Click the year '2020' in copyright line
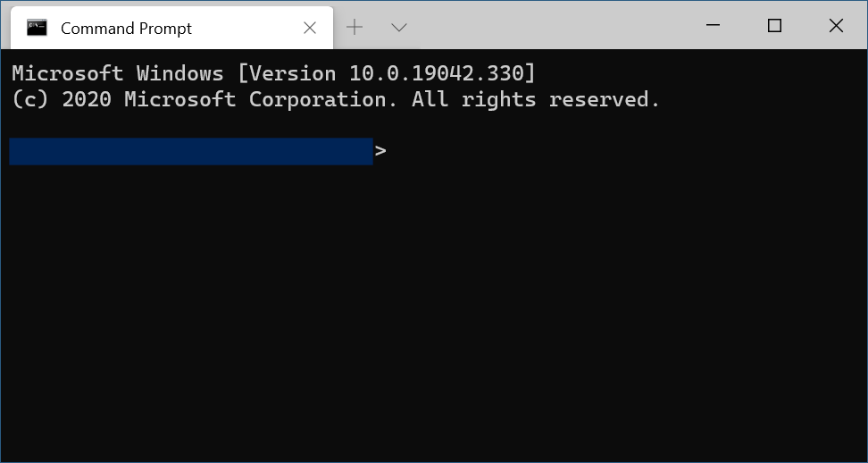 click(x=86, y=99)
